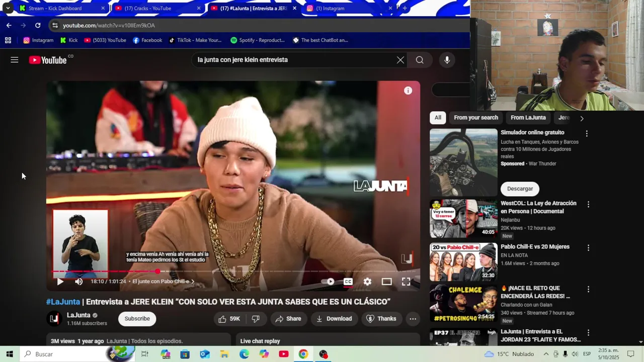Screen dimensions: 644x362
Task: Open options for WestCOL documental video
Action: [x=588, y=205]
